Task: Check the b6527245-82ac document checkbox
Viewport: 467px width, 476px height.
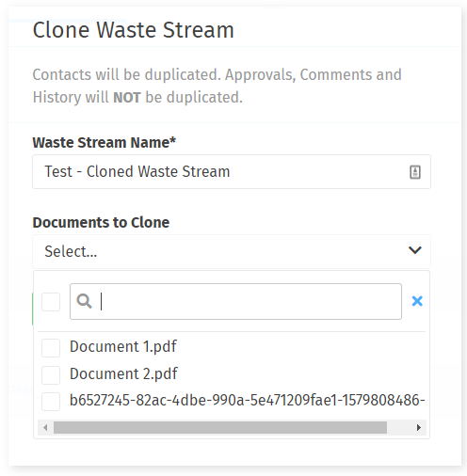Action: (x=51, y=402)
